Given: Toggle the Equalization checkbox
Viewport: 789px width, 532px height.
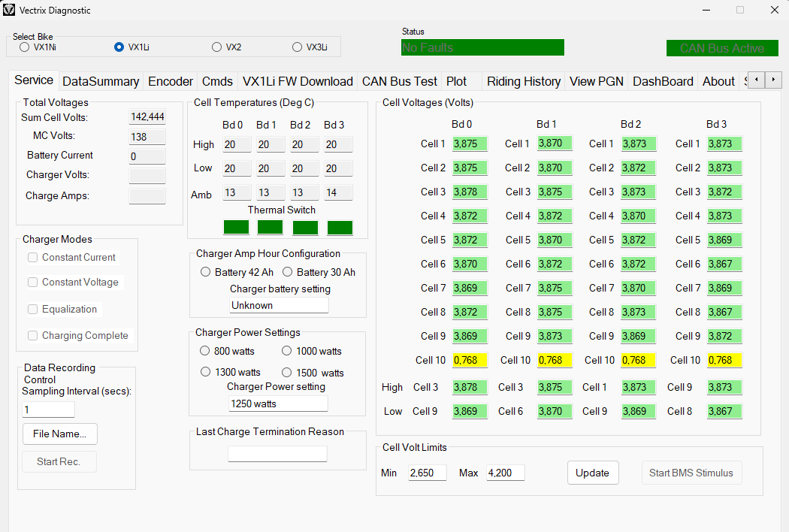Looking at the screenshot, I should 33,310.
